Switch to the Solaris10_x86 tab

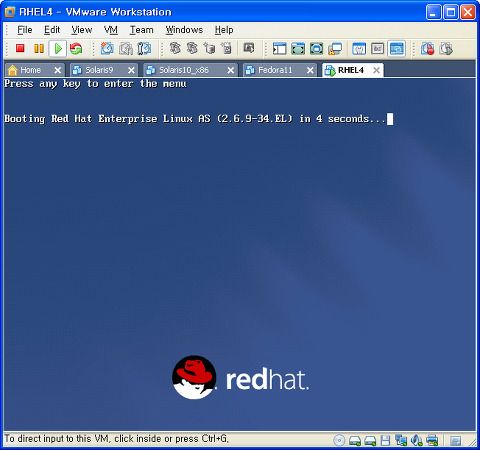coord(184,70)
